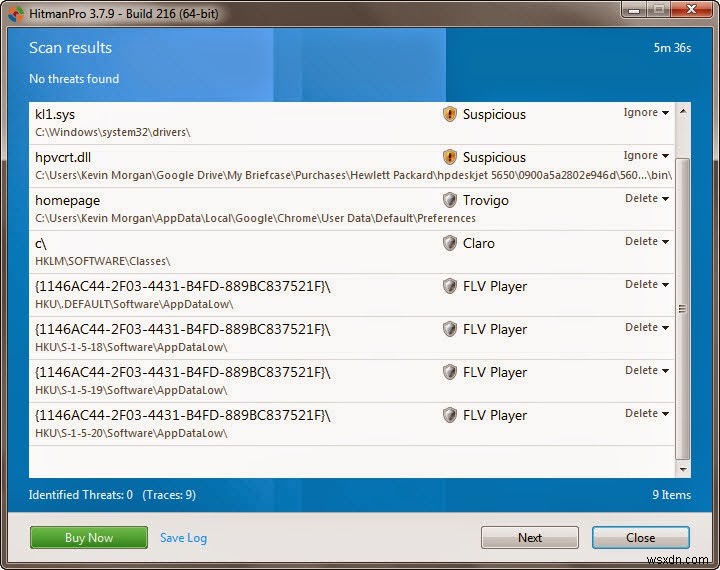Click the Trovigo threat label
The image size is (720, 570).
[486, 200]
